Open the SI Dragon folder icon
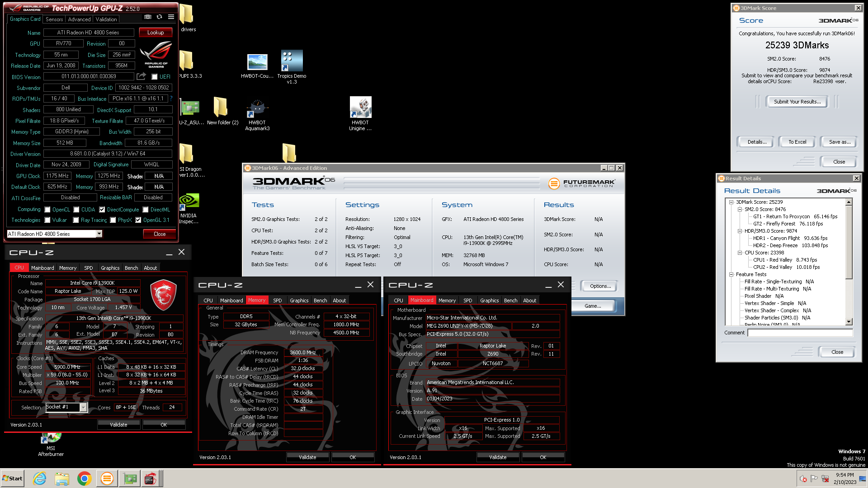 (x=190, y=160)
